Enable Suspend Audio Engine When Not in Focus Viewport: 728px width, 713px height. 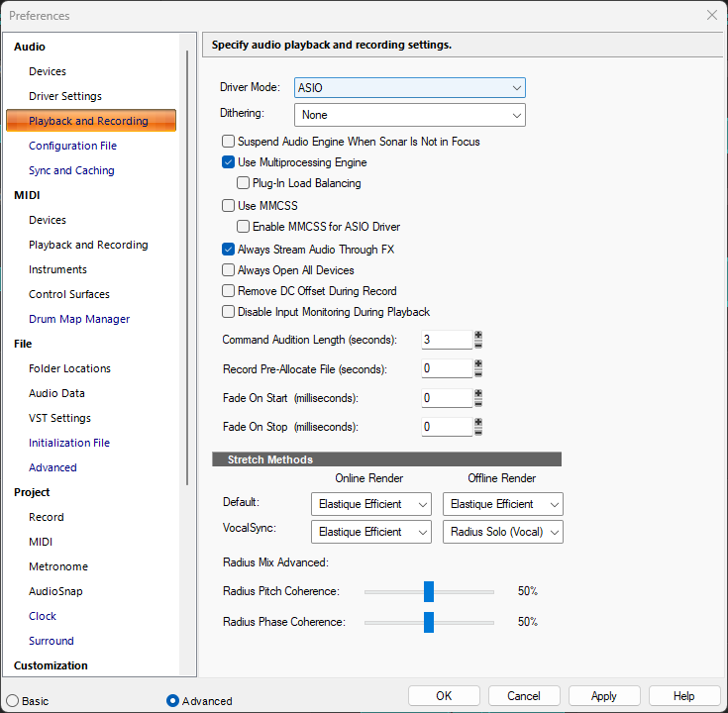[x=228, y=141]
